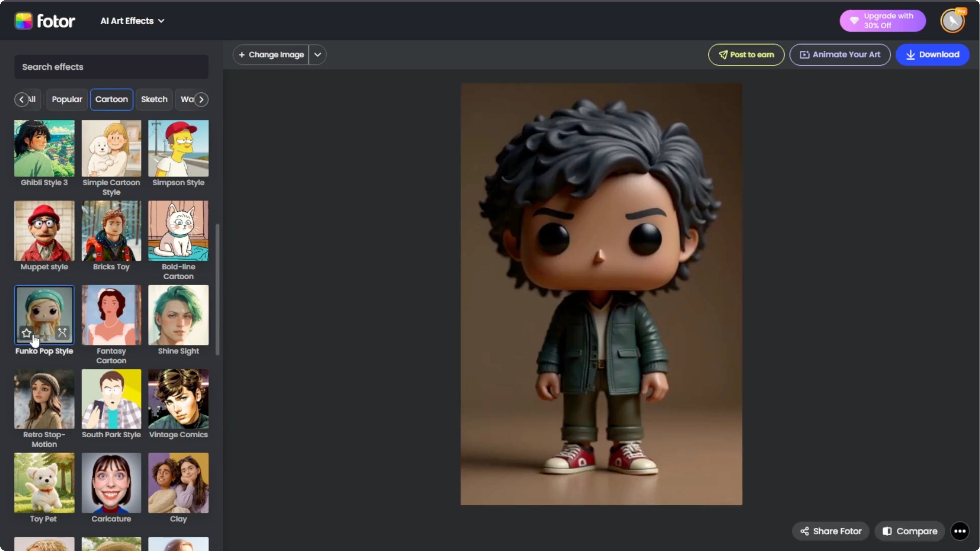This screenshot has height=551, width=980.
Task: Click Share Fotor button
Action: click(x=831, y=531)
